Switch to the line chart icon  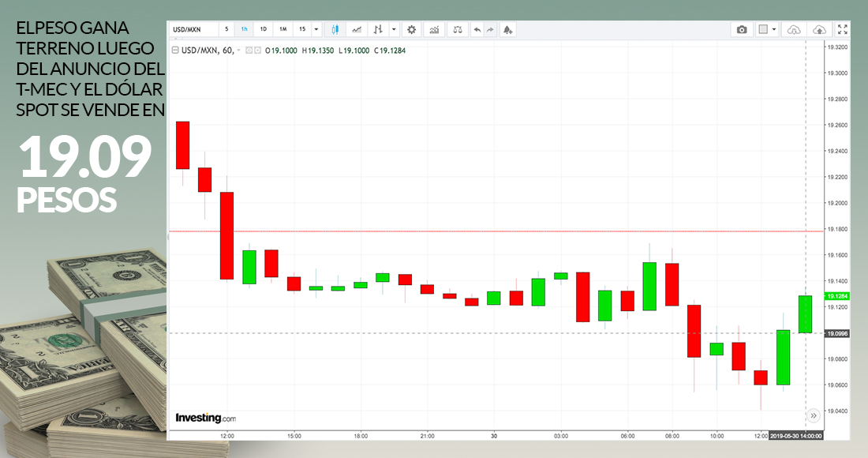point(357,29)
